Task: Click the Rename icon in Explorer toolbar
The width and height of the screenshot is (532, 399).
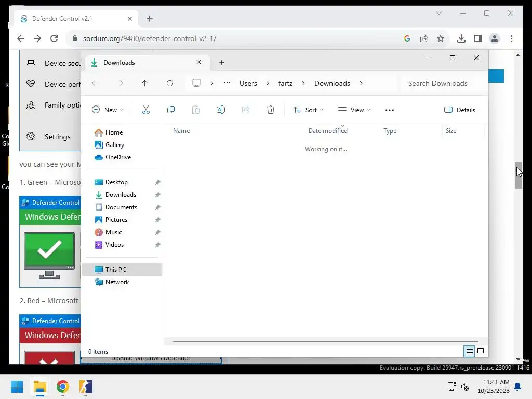Action: [220, 110]
